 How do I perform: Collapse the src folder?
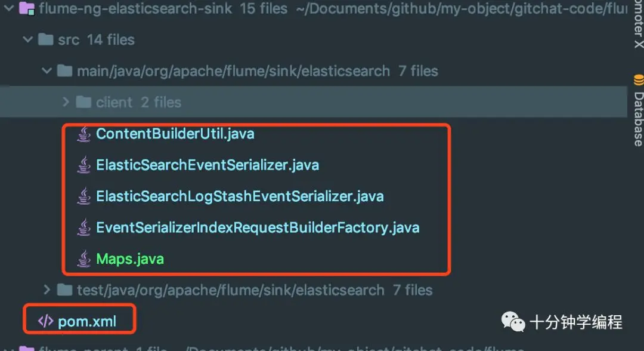coord(27,40)
